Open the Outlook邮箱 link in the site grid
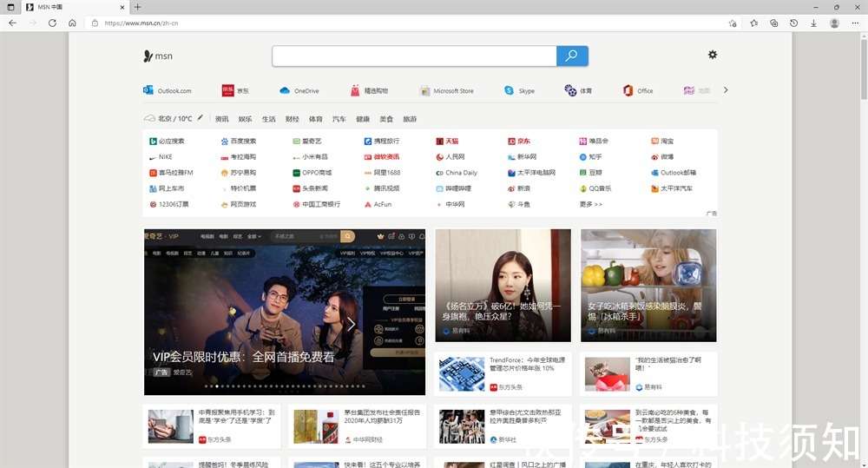The width and height of the screenshot is (868, 468). (674, 173)
